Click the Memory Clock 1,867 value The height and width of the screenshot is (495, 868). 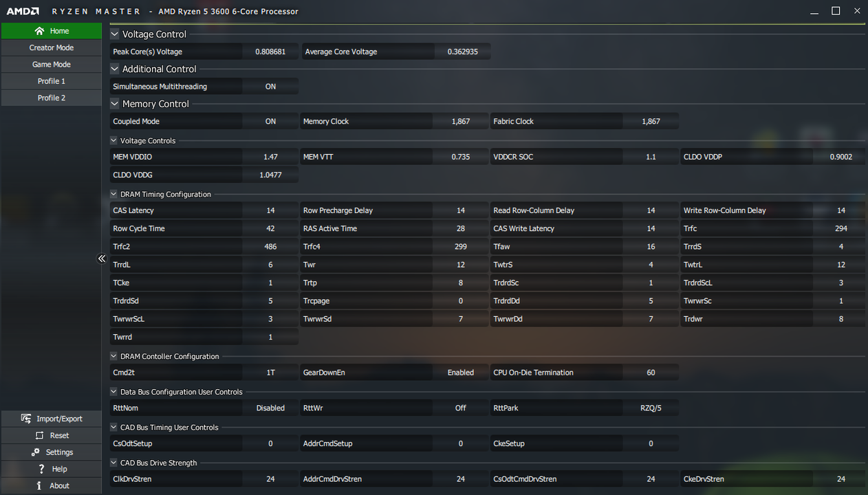461,121
